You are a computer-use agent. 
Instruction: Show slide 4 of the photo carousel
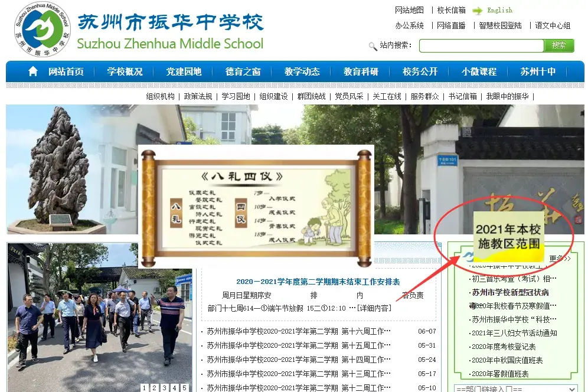(175, 387)
